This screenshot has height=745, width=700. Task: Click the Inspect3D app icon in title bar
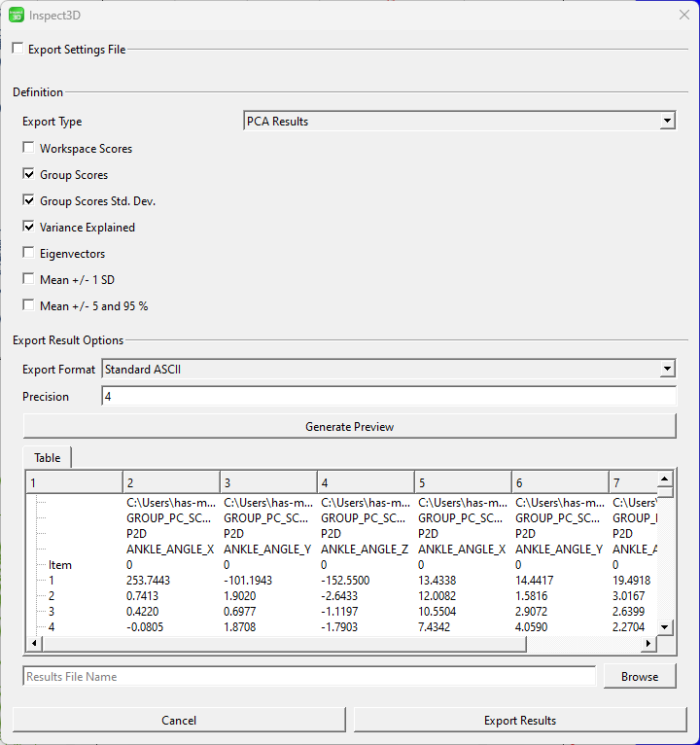(17, 14)
